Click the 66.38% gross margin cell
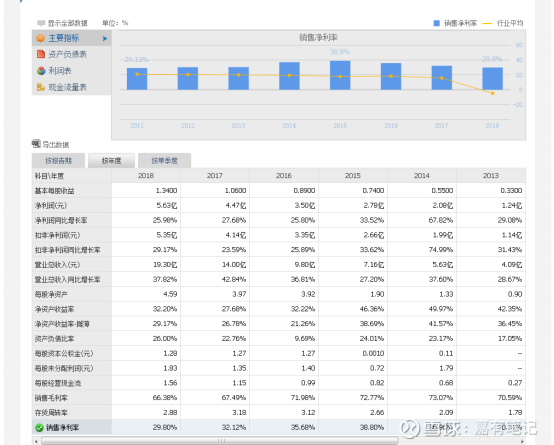This screenshot has height=445, width=554. point(146,398)
